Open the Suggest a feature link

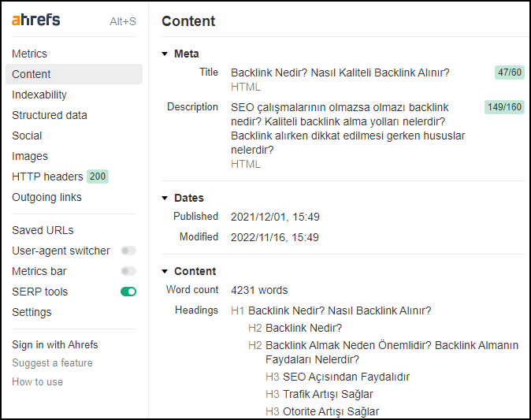coord(52,363)
